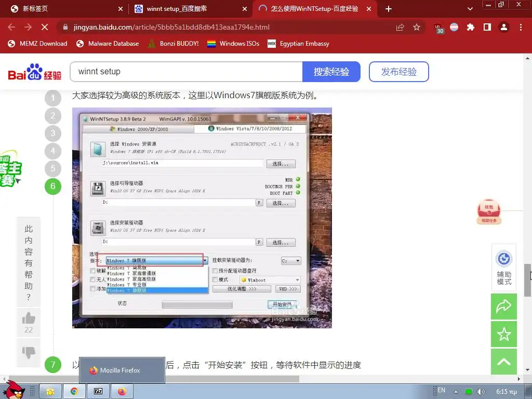Viewport: 532px width, 399px height.
Task: Click the Angry Birds start button
Action: point(14,390)
